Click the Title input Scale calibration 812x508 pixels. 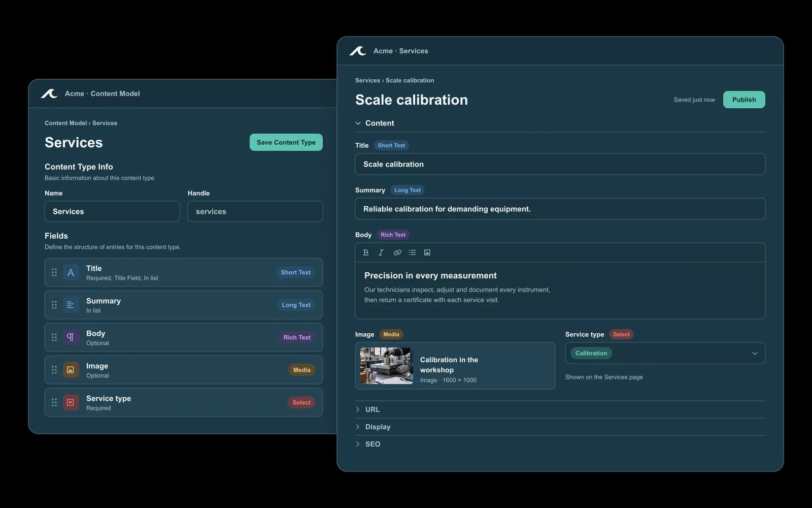click(x=560, y=164)
